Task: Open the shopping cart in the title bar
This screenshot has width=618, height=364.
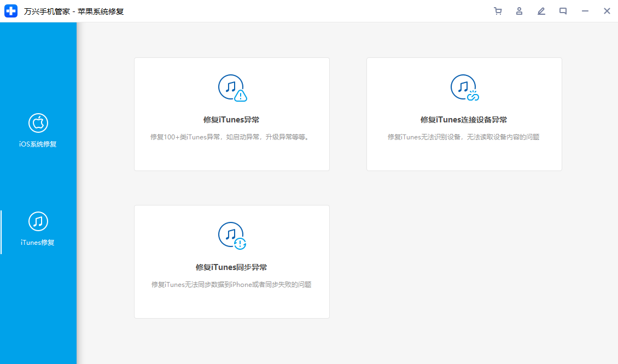Action: (498, 11)
